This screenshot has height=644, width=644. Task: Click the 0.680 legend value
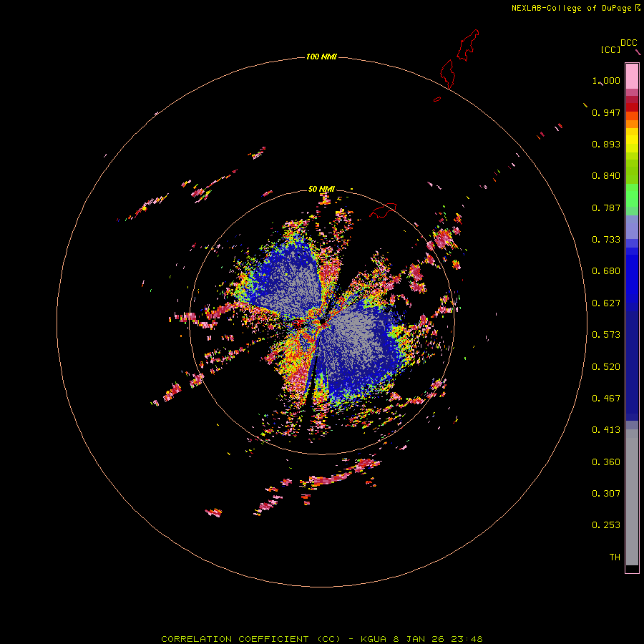point(606,271)
